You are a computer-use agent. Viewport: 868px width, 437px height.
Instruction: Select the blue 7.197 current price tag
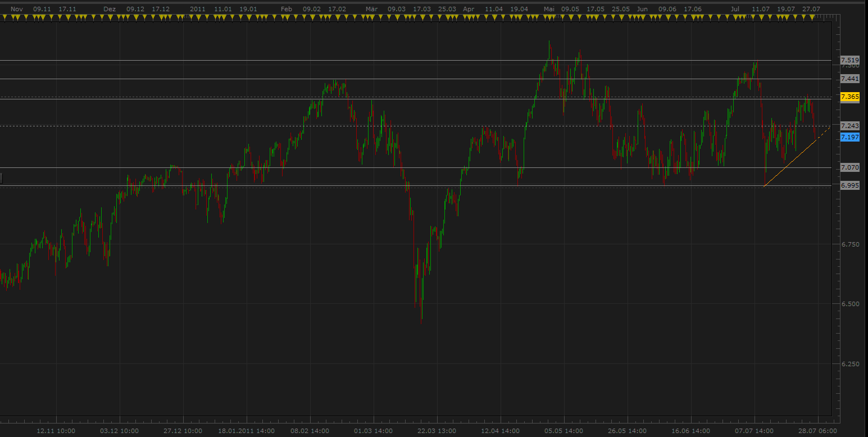coord(849,137)
